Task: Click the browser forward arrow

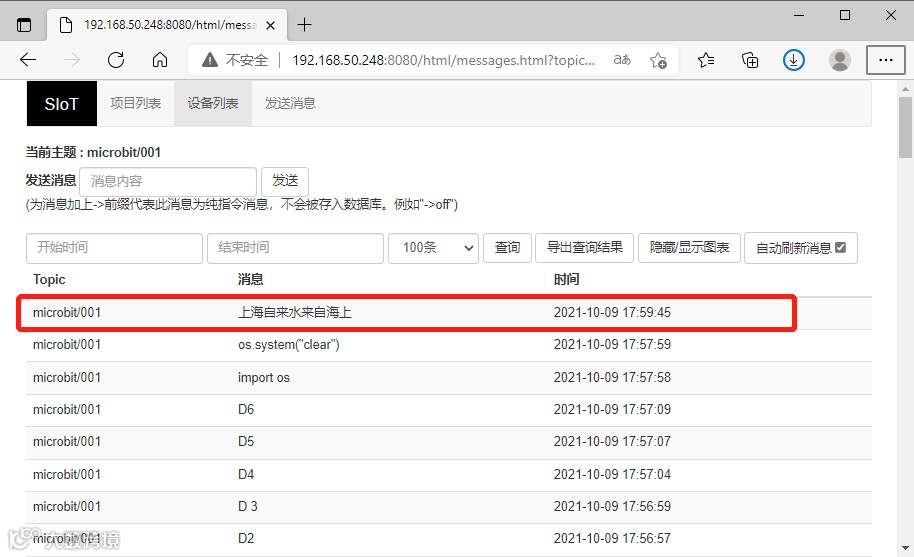Action: 72,59
